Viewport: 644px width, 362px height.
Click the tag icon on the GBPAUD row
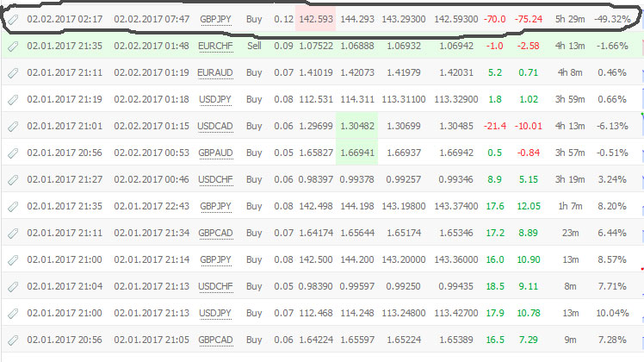point(13,153)
